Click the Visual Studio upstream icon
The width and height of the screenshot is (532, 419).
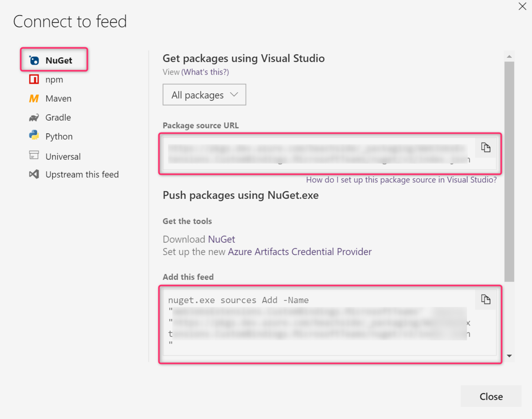[34, 174]
